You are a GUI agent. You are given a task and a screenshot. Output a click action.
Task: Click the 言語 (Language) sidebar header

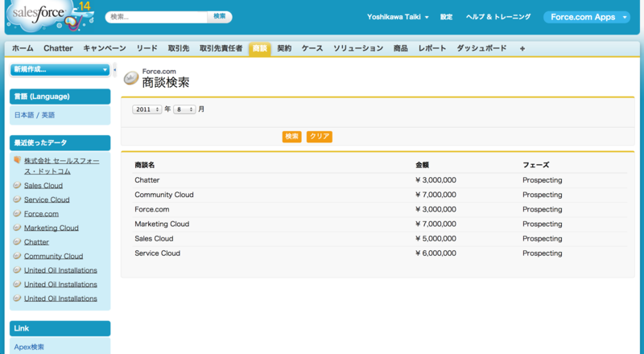60,97
